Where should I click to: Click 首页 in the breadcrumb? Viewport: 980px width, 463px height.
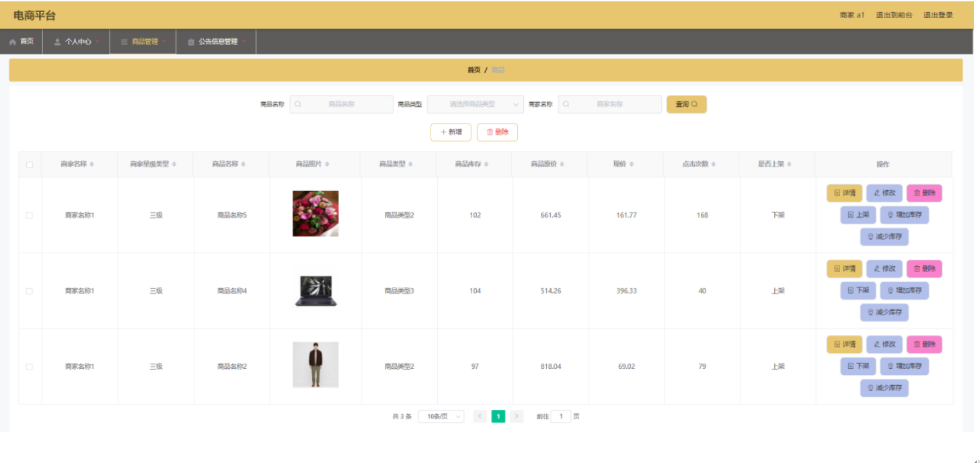(474, 70)
